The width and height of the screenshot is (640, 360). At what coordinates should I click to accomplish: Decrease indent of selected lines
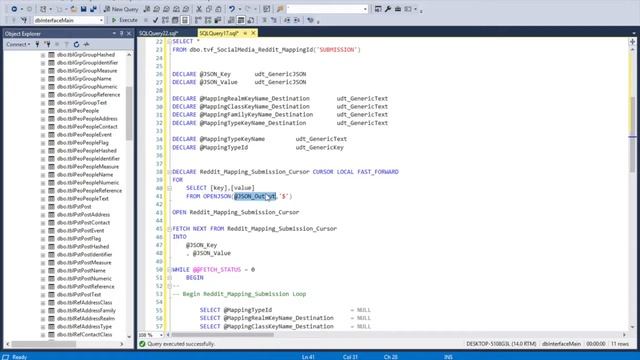click(287, 20)
